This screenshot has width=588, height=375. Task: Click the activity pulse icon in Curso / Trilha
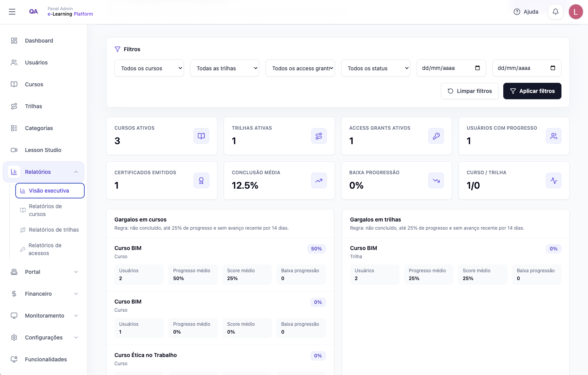coord(554,180)
